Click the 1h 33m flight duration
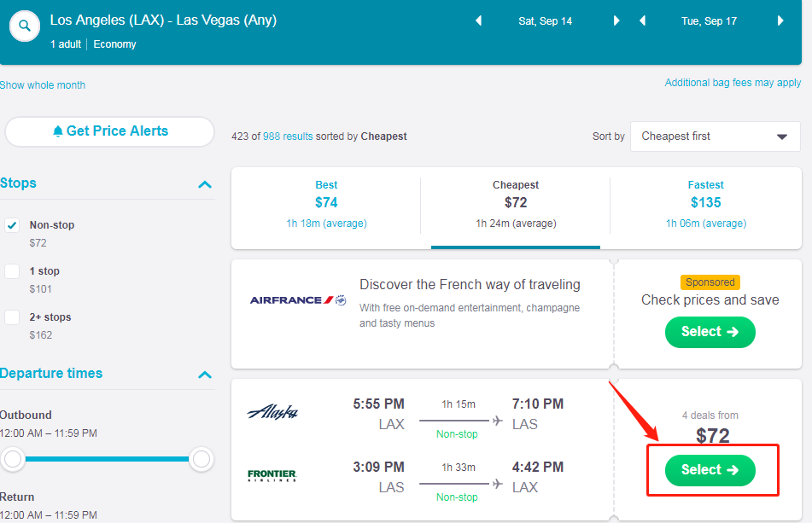 pyautogui.click(x=459, y=468)
